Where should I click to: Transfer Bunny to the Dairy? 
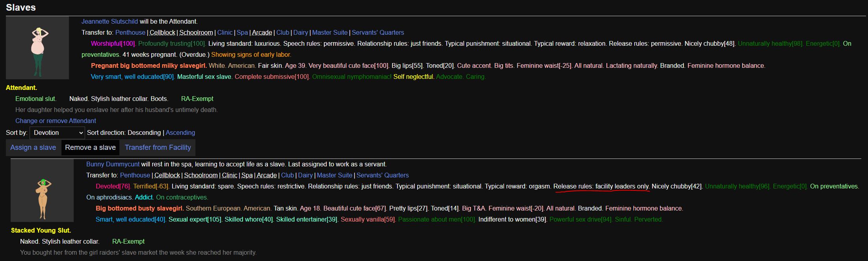pos(305,175)
